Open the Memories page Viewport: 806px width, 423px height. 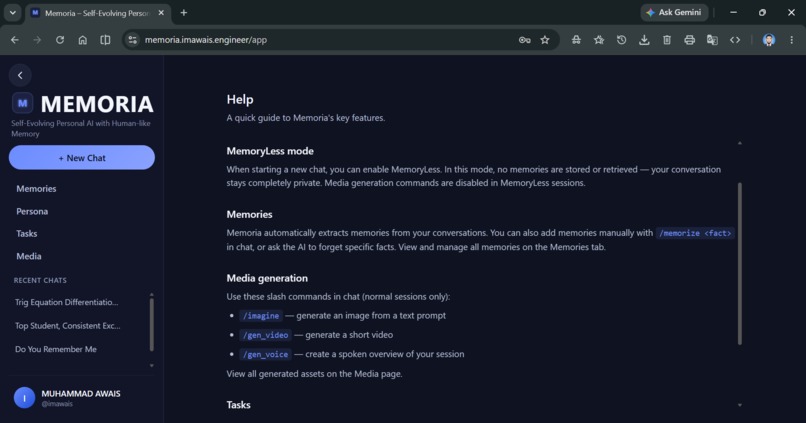click(x=36, y=189)
